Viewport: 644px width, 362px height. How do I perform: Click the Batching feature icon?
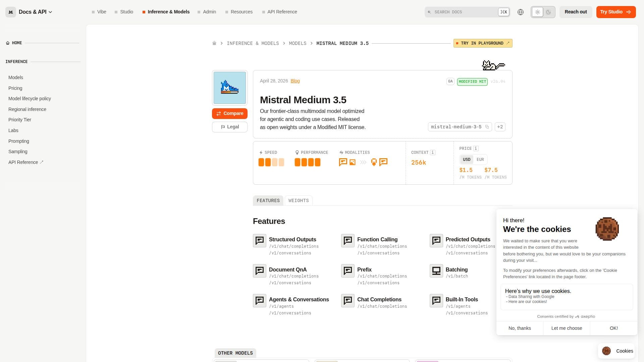coord(436,271)
